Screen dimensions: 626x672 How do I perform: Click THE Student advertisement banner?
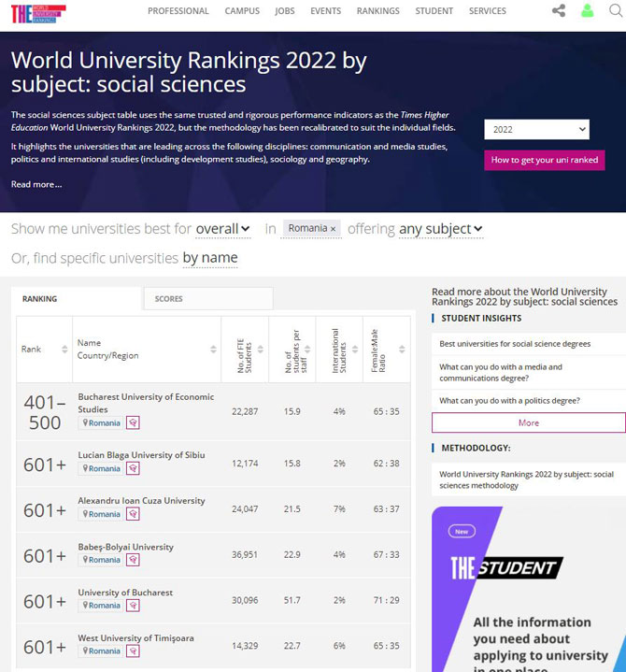pos(529,590)
